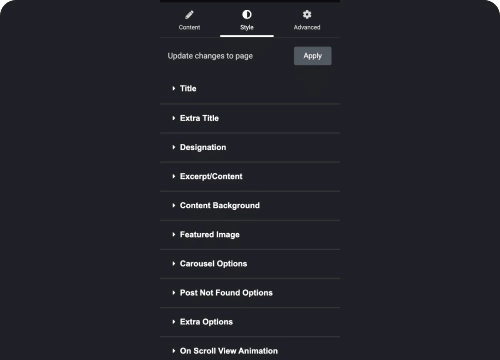Apply the changes to the page
The height and width of the screenshot is (360, 500).
[x=313, y=56]
